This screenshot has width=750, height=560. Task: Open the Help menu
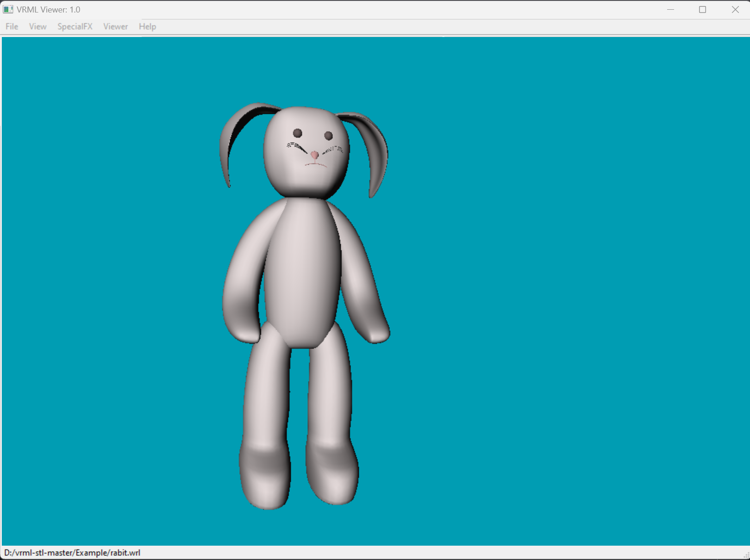(147, 26)
